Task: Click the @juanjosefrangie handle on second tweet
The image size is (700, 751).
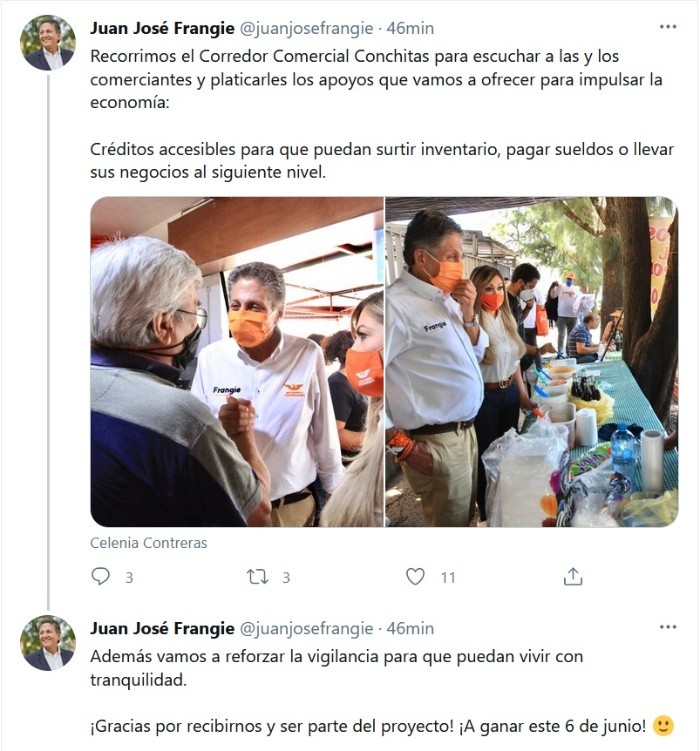Action: (306, 628)
